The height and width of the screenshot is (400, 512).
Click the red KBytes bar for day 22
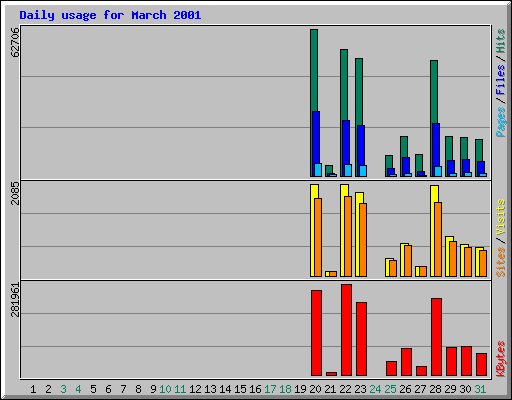[x=346, y=330]
